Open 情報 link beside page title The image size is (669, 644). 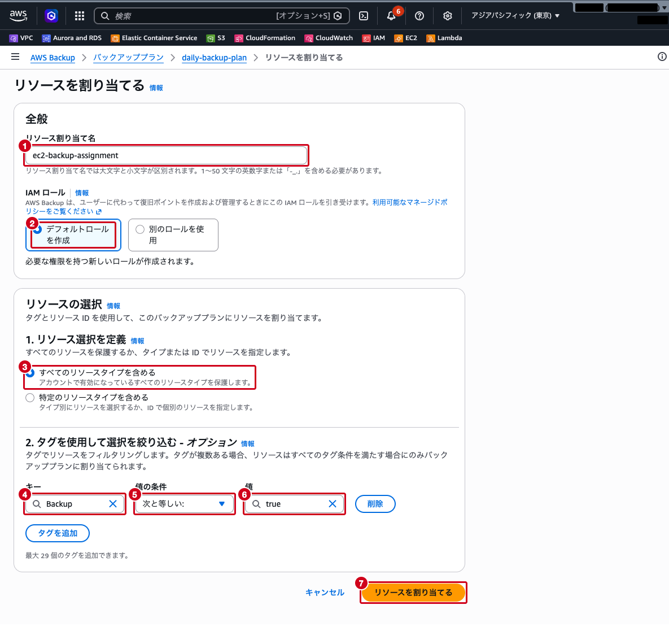[156, 88]
